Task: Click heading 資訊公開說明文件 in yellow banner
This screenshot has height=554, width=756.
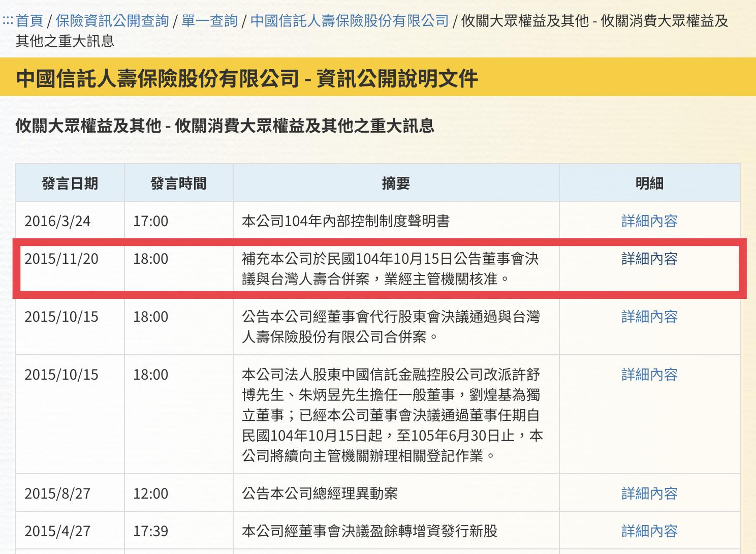Action: click(x=397, y=78)
